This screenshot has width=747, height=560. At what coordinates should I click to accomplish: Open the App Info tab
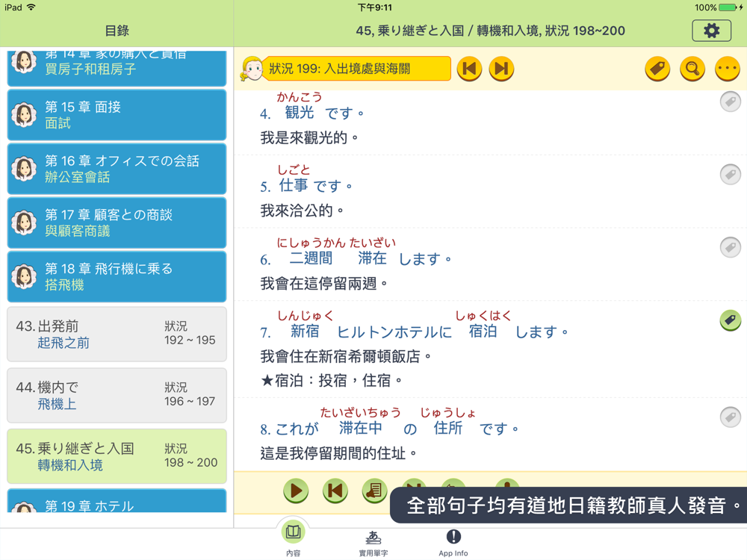[453, 544]
